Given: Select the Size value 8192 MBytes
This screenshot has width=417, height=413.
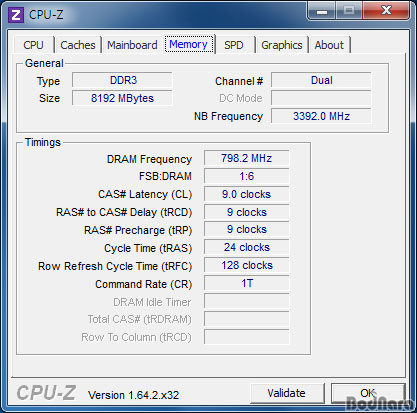Looking at the screenshot, I should pyautogui.click(x=122, y=98).
